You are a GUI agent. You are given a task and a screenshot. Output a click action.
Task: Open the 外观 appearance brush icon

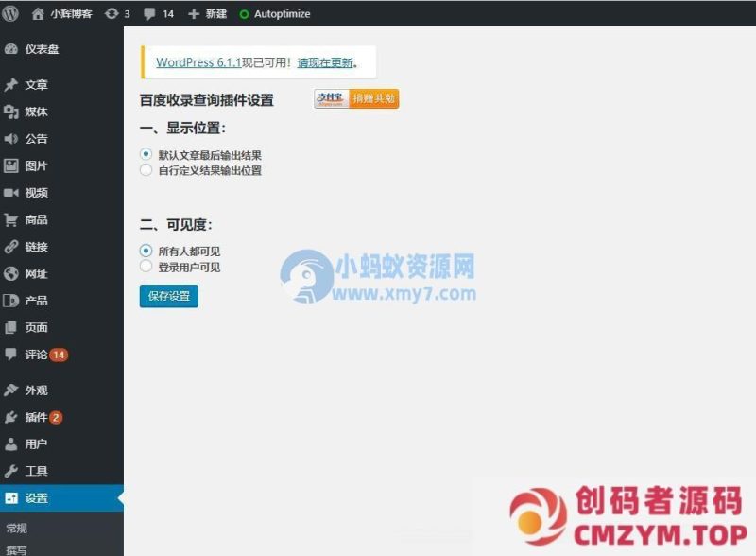pos(9,389)
